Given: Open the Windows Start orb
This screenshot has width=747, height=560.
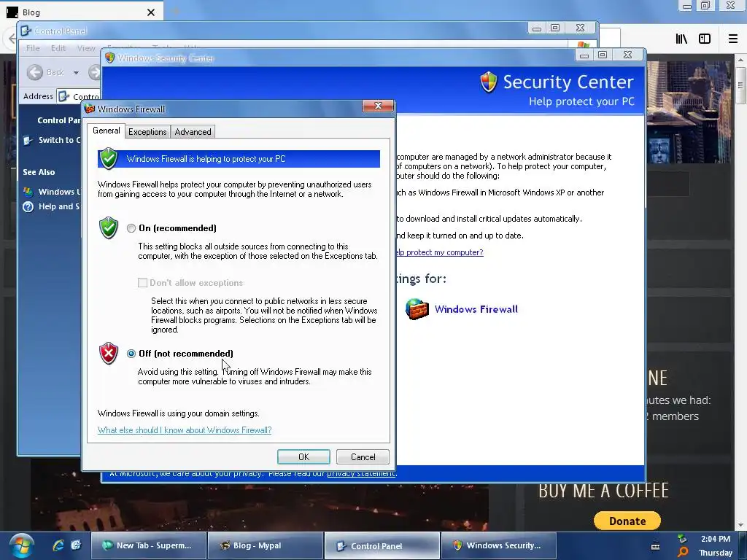Looking at the screenshot, I should (x=21, y=545).
